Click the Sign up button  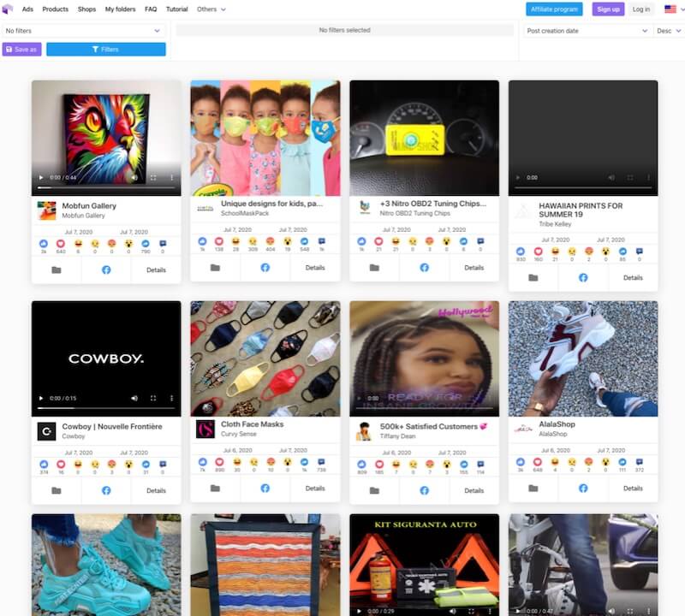608,9
